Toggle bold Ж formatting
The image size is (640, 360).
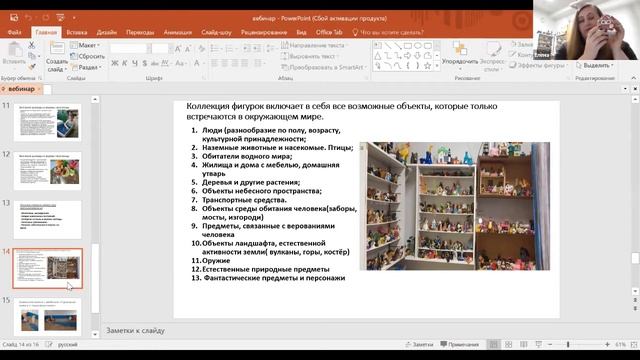pyautogui.click(x=115, y=63)
